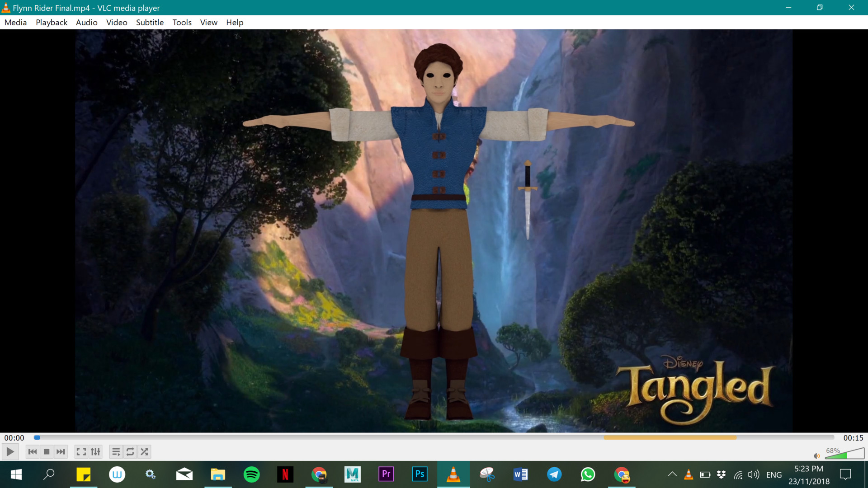Open Adobe Premiere Pro from the taskbar
Image resolution: width=868 pixels, height=488 pixels.
[386, 474]
